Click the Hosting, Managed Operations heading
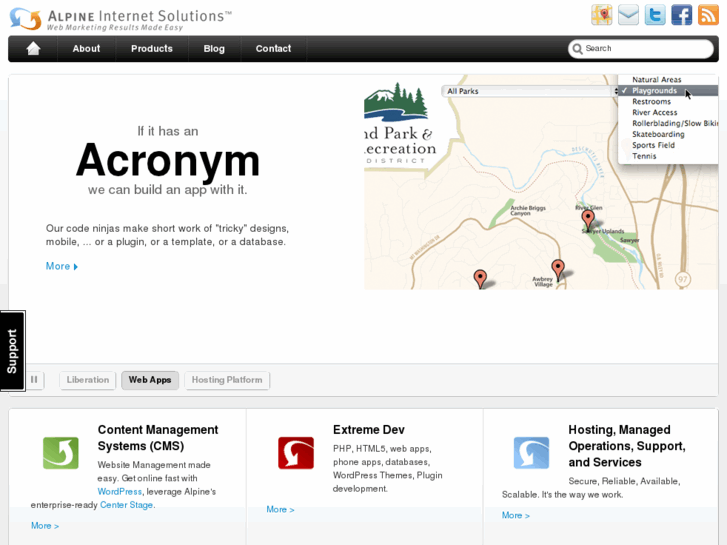This screenshot has width=727, height=545. pos(627,446)
